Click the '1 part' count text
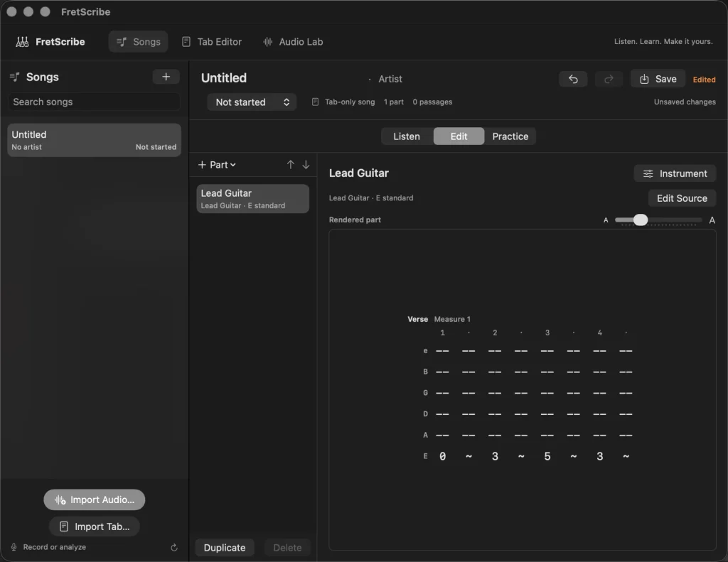 click(x=394, y=102)
